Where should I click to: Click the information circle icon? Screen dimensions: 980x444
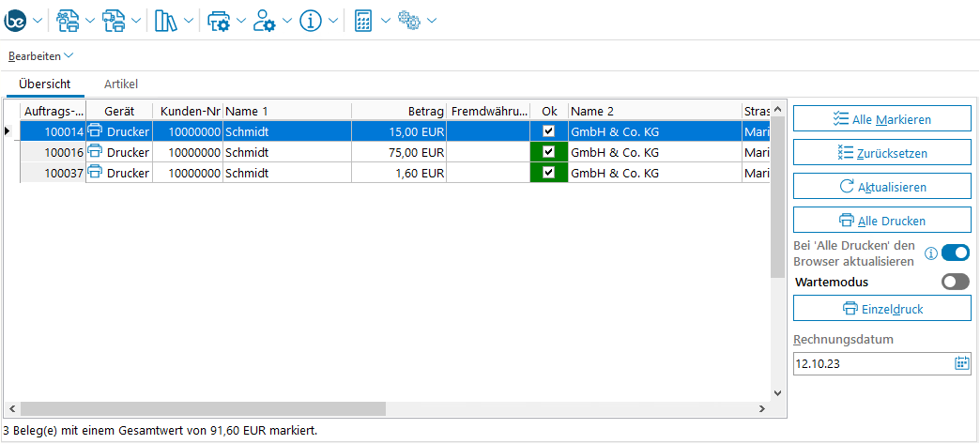point(311,20)
